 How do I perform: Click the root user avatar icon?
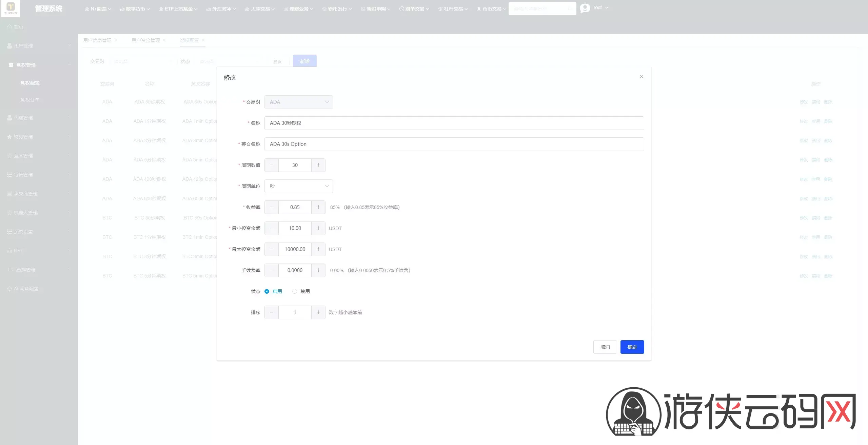click(x=585, y=8)
